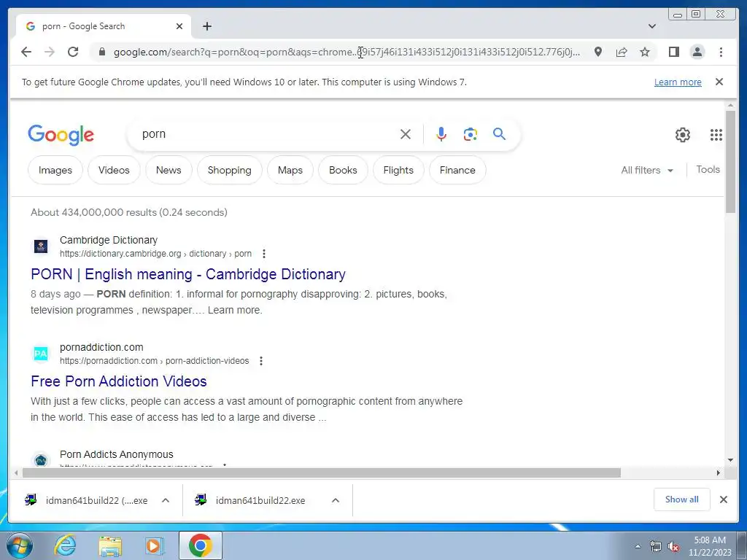Image resolution: width=747 pixels, height=560 pixels.
Task: Open the taskbar clock and date
Action: (709, 546)
